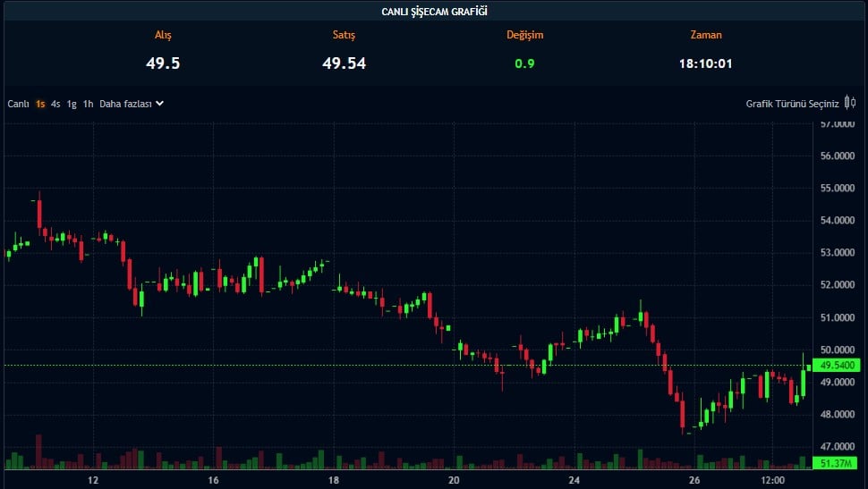This screenshot has width=868, height=489.
Task: Click the 12:00 time axis marker
Action: [773, 480]
